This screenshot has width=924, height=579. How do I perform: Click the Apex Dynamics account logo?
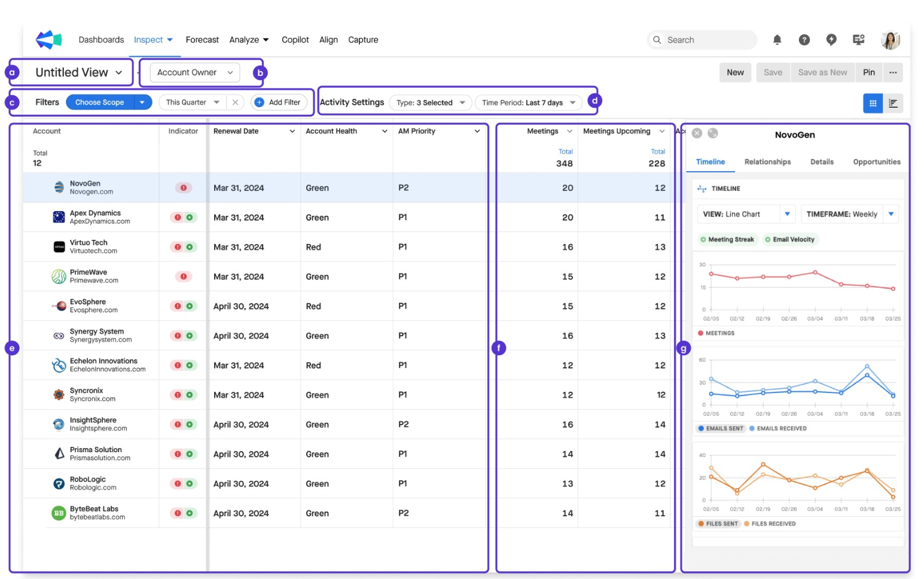click(x=59, y=217)
